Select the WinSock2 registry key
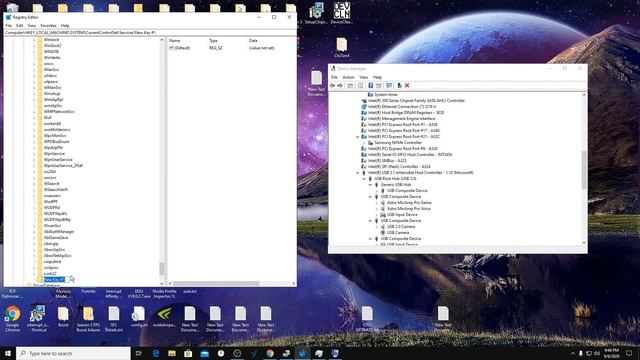This screenshot has width=640, height=360. pos(52,46)
